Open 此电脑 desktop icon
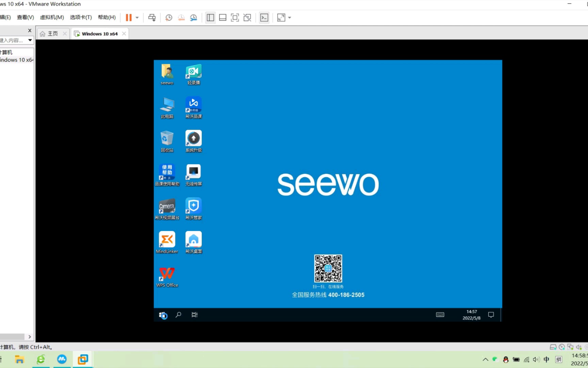The image size is (588, 368). (167, 108)
